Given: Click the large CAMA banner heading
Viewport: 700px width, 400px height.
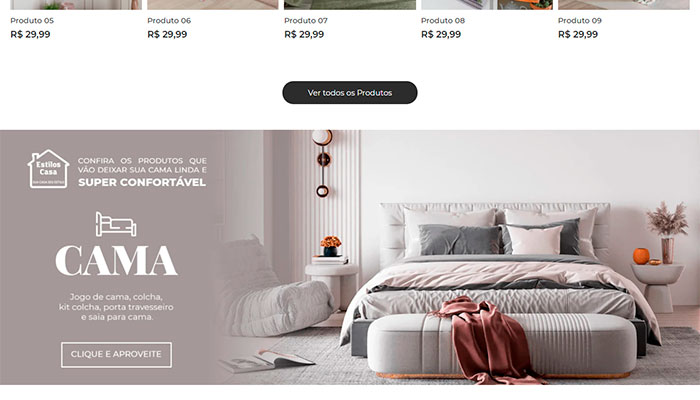Looking at the screenshot, I should [116, 261].
